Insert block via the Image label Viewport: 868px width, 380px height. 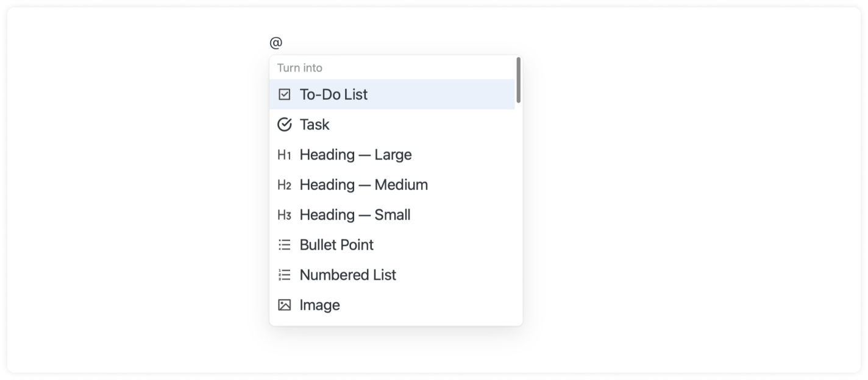[x=319, y=305]
